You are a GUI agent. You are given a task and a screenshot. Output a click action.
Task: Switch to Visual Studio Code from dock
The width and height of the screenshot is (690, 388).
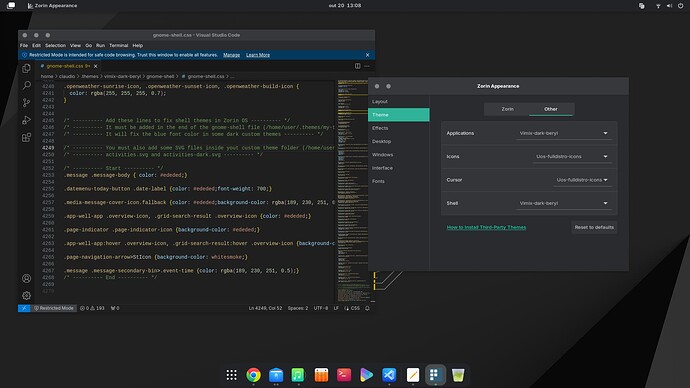[389, 375]
